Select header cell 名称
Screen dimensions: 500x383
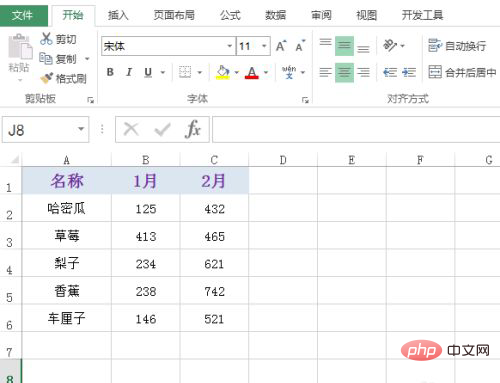coord(67,181)
